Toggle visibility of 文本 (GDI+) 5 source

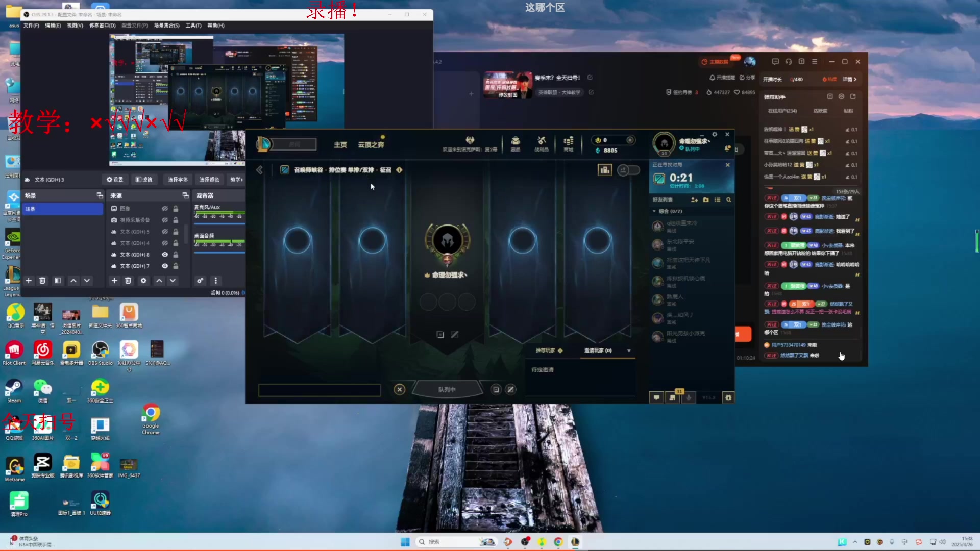coord(165,232)
